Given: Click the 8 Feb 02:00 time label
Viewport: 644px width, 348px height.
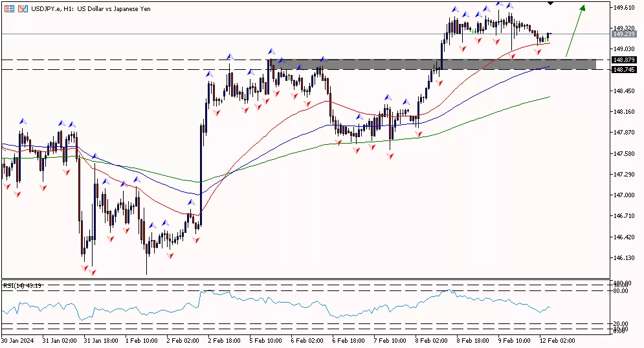Looking at the screenshot, I should tap(431, 341).
